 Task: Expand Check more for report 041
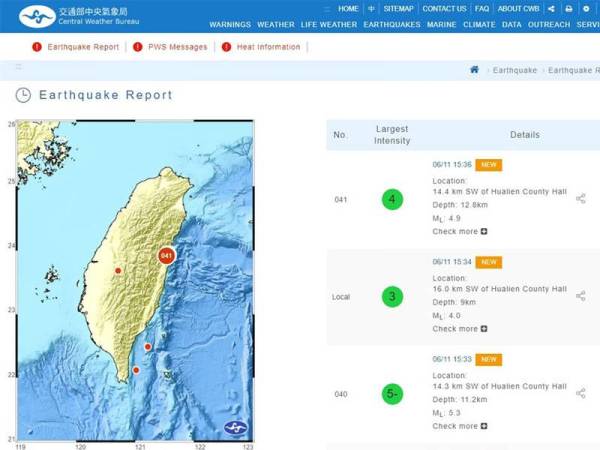tap(460, 232)
